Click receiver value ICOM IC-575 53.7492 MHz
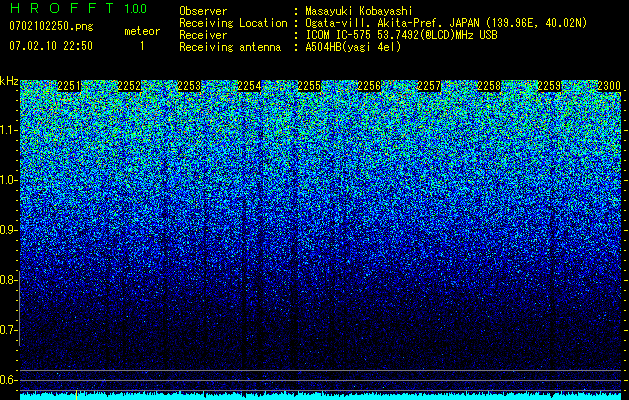Image resolution: width=629 pixels, height=400 pixels. 401,35
